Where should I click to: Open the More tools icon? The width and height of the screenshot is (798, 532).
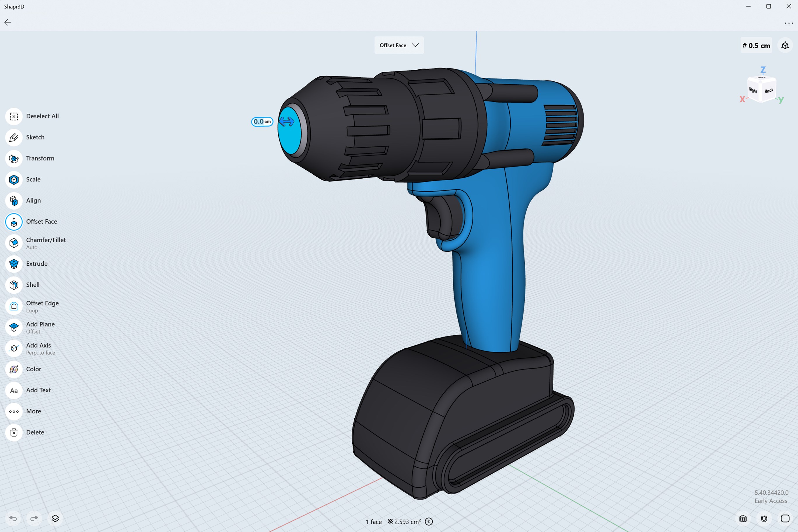14,412
